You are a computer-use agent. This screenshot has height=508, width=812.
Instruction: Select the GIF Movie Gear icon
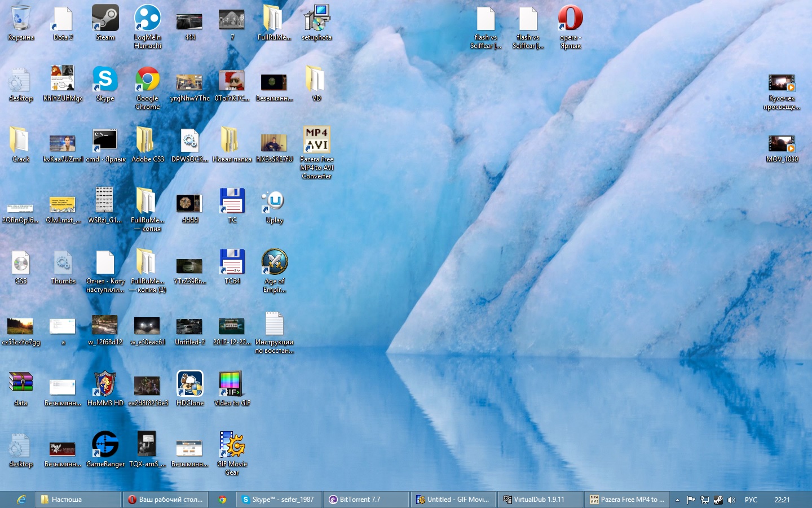[x=232, y=446]
